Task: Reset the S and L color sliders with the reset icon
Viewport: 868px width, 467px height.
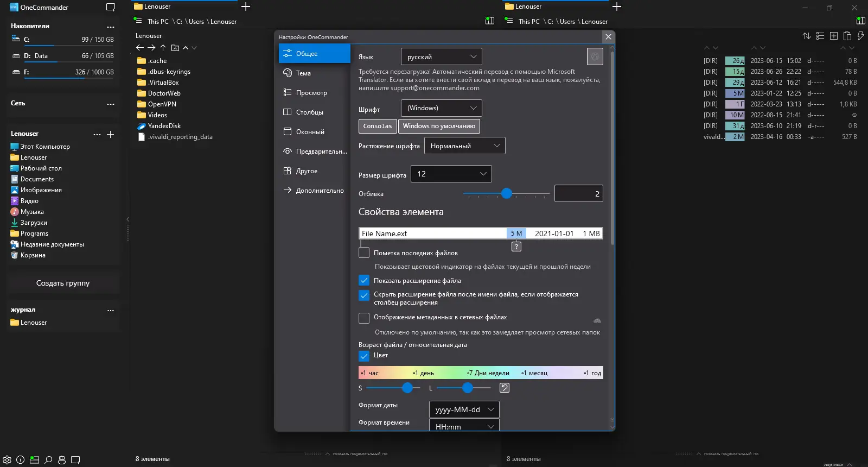Action: 505,388
